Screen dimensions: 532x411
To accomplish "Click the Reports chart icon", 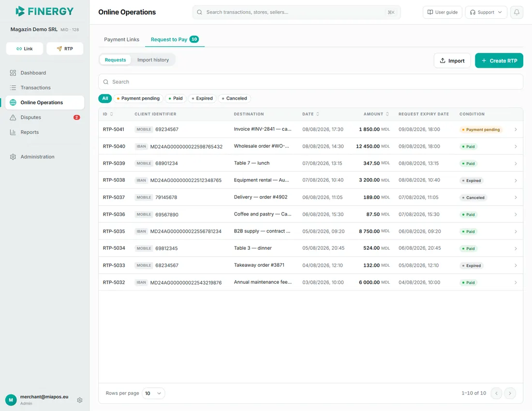I will point(13,132).
